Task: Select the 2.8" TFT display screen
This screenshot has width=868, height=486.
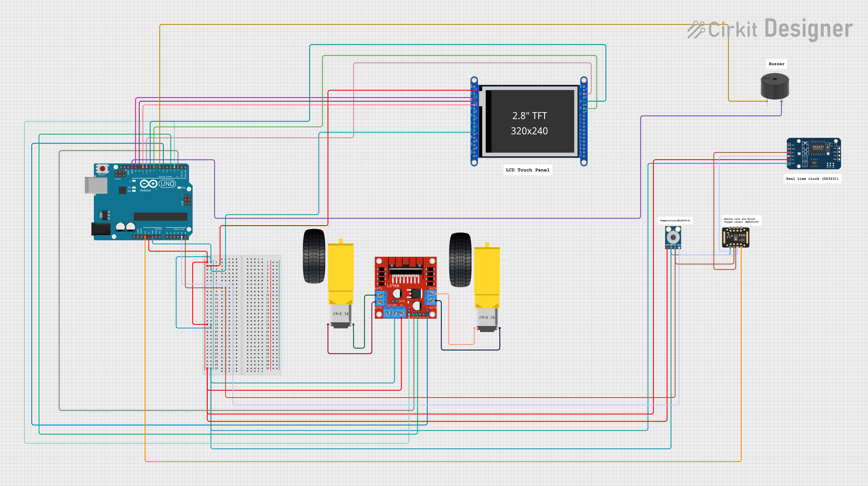Action: coord(529,121)
